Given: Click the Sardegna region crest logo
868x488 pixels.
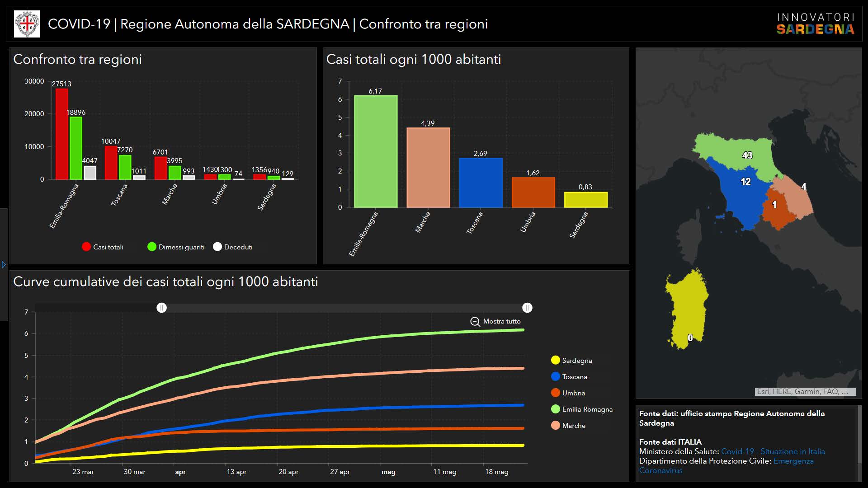Looking at the screenshot, I should pos(27,24).
